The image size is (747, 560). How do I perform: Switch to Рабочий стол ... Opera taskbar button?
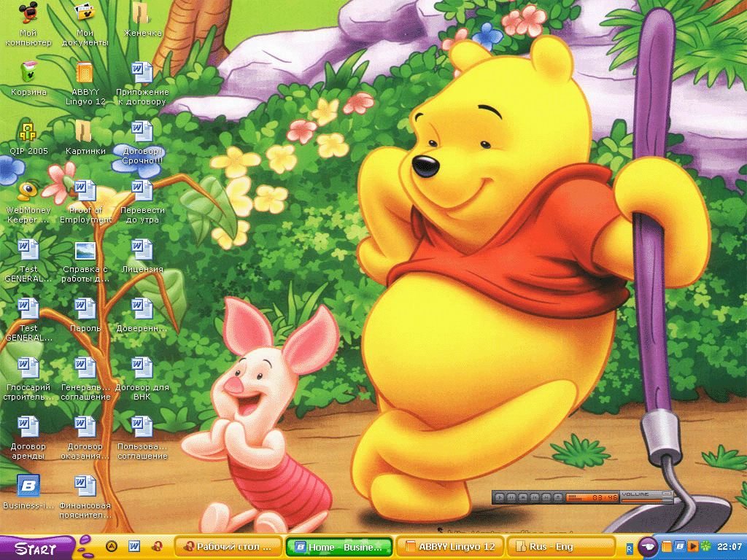tap(228, 547)
